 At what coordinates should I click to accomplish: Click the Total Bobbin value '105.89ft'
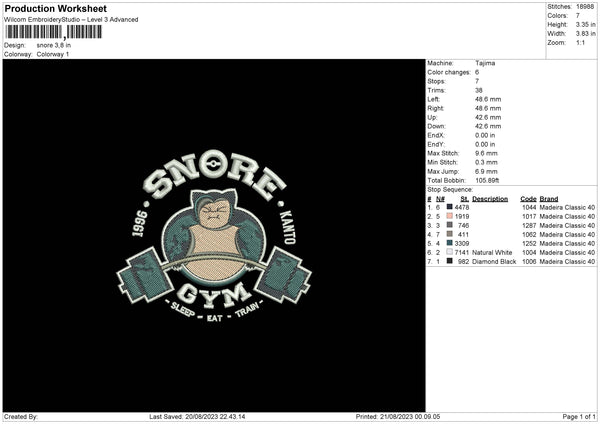[x=487, y=180]
